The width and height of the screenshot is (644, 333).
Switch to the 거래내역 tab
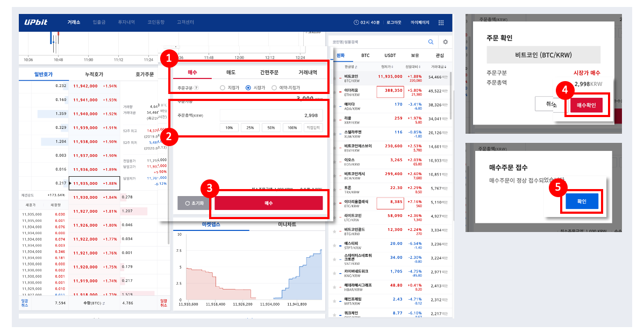[307, 73]
